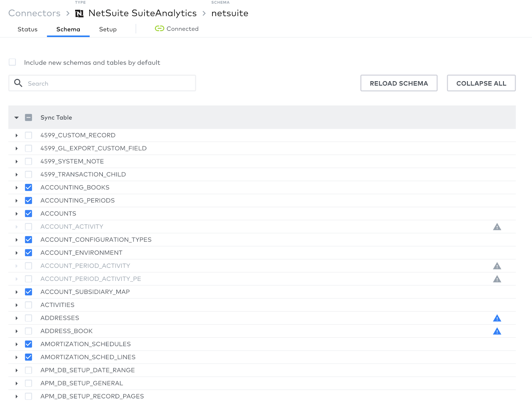
Task: Collapse the Sync Table header arrow
Action: tap(16, 117)
